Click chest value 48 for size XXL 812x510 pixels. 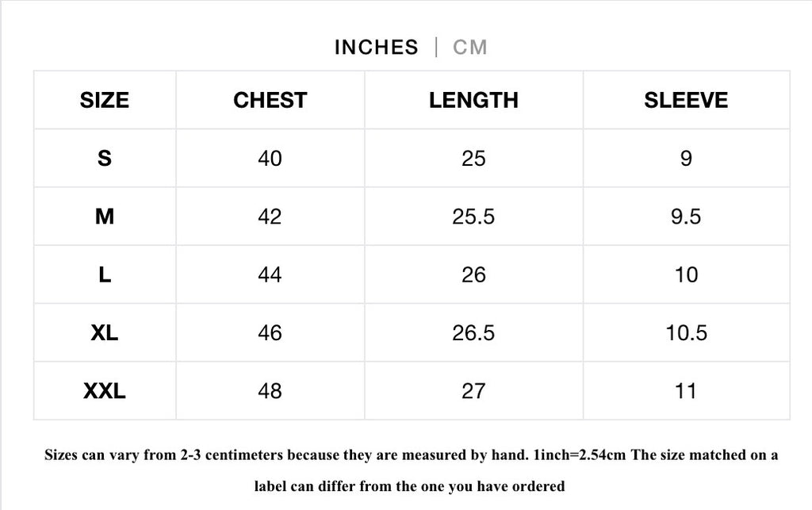tap(270, 391)
